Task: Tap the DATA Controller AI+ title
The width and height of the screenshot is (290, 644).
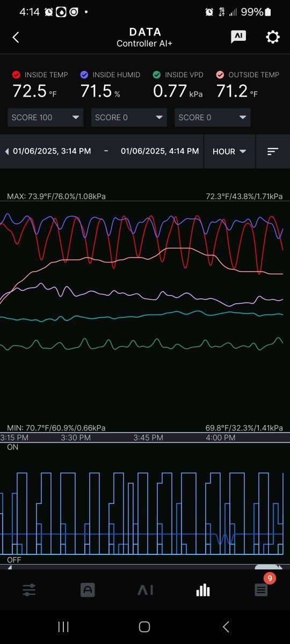Action: tap(144, 37)
